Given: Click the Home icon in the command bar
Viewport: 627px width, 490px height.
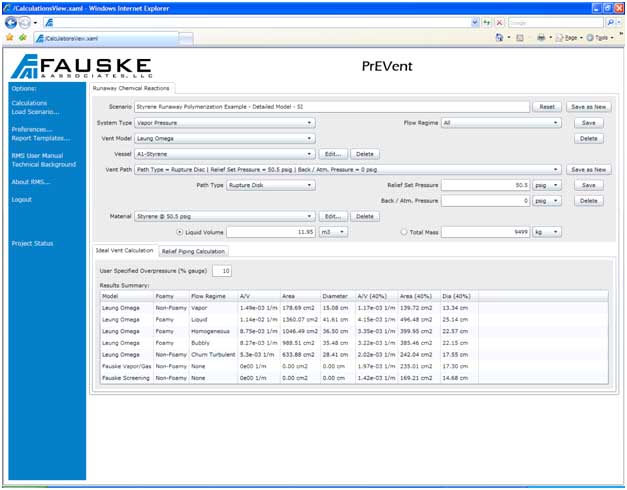Looking at the screenshot, I should [x=499, y=38].
